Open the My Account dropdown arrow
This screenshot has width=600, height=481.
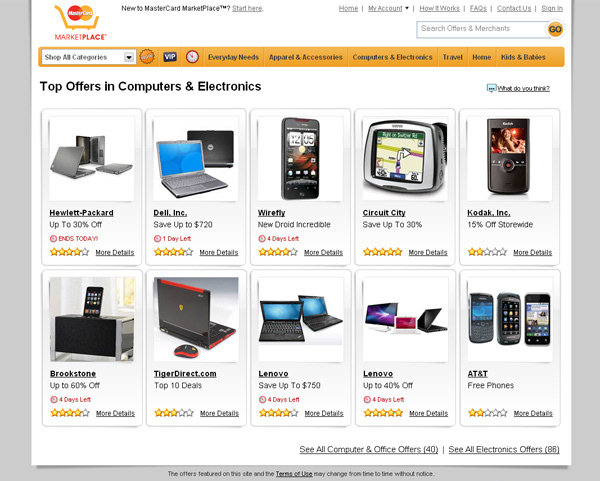tap(407, 8)
